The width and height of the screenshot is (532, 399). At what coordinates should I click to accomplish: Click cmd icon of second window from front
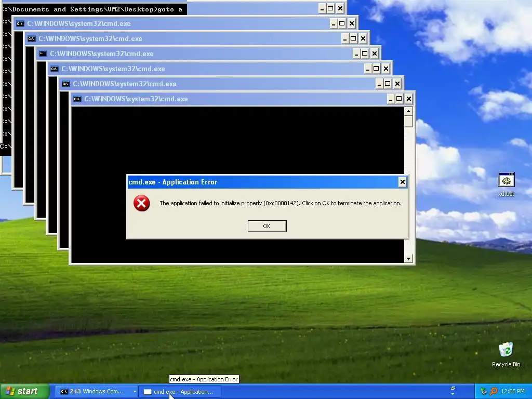pyautogui.click(x=65, y=84)
